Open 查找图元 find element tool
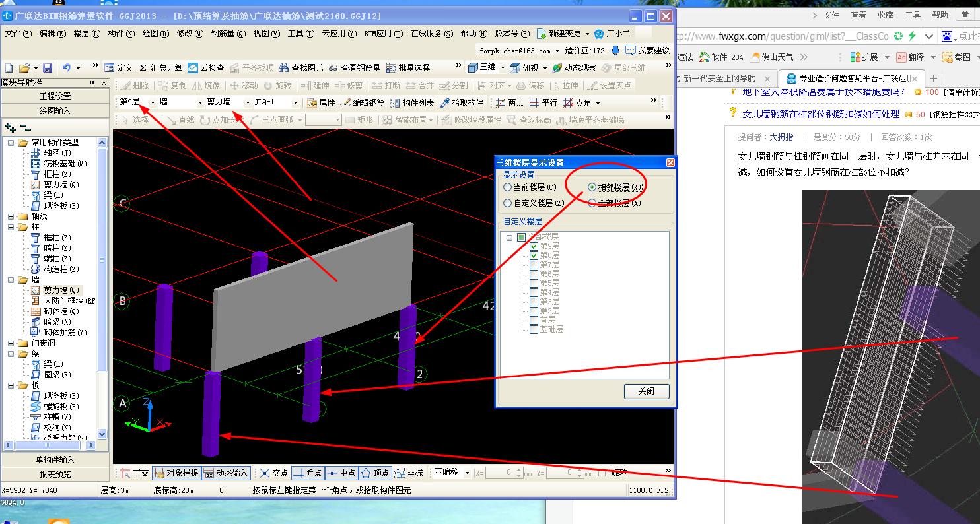 coord(301,67)
